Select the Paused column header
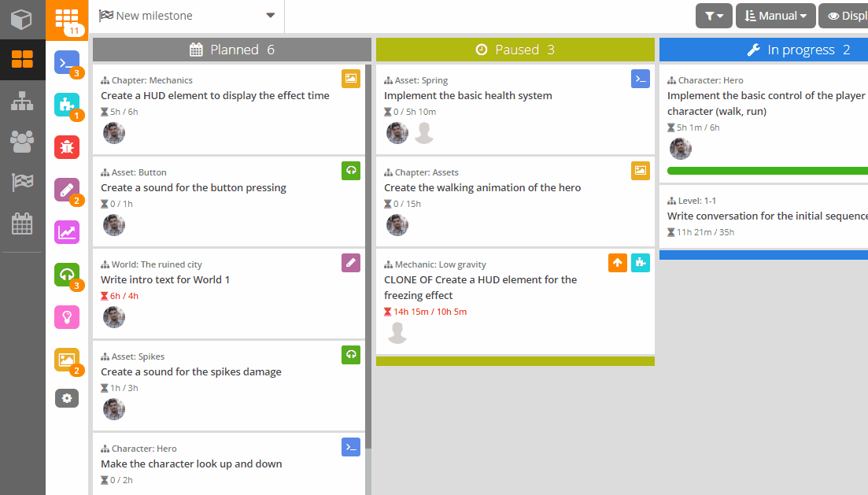This screenshot has height=495, width=868. tap(515, 50)
